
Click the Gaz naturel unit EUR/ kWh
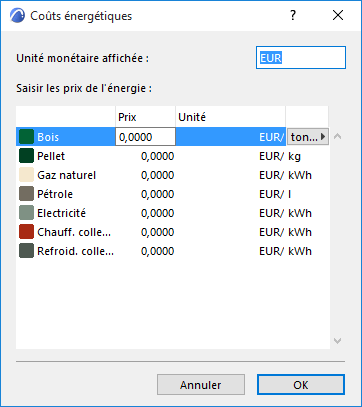[285, 175]
